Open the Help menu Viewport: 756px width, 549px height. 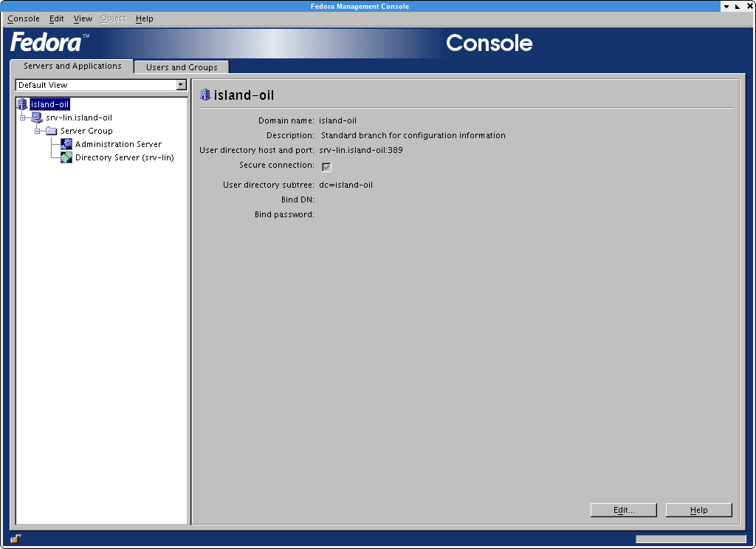click(x=144, y=18)
